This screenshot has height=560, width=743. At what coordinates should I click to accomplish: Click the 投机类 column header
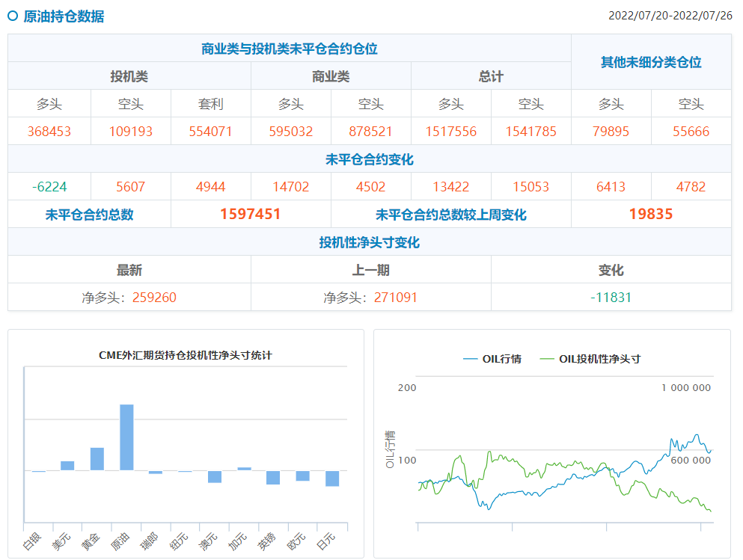[129, 76]
